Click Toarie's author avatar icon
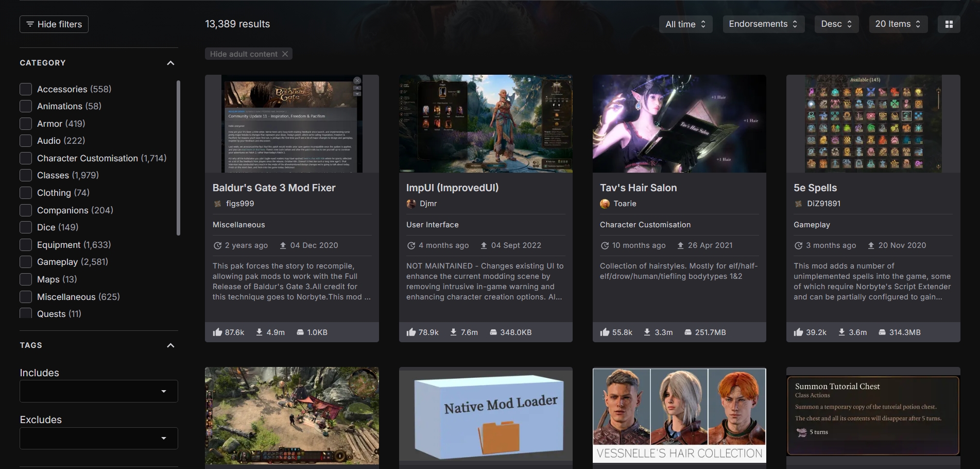980x469 pixels. pyautogui.click(x=605, y=204)
